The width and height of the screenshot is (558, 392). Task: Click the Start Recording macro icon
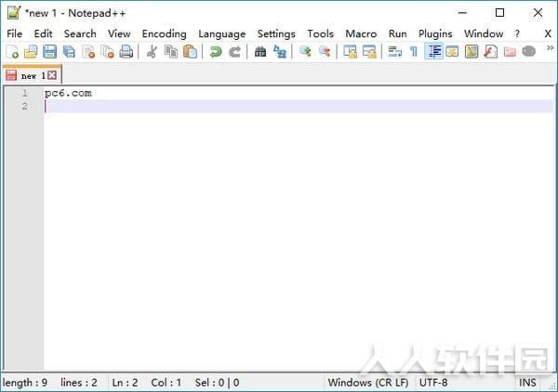click(x=529, y=52)
